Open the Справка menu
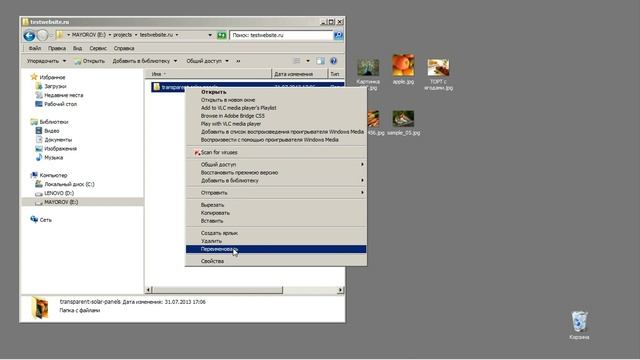The image size is (640, 360). 124,48
